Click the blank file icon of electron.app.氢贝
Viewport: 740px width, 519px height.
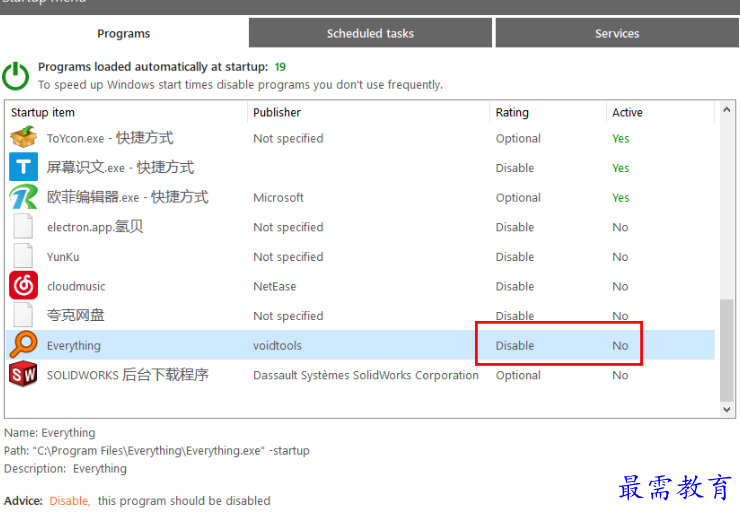(x=23, y=226)
